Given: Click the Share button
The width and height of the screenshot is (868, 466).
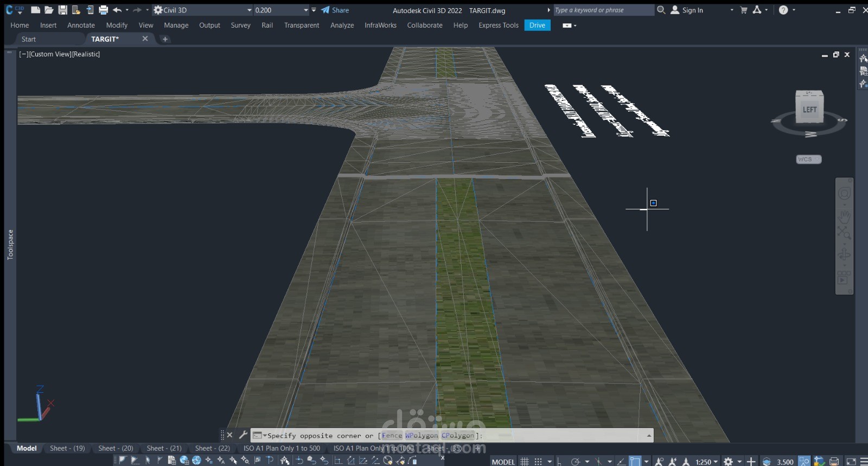Looking at the screenshot, I should [335, 10].
